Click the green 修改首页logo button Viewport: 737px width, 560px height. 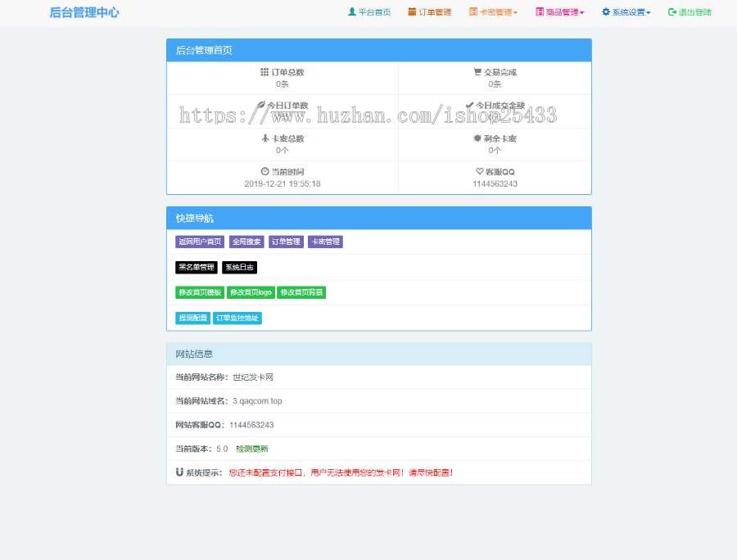click(x=251, y=292)
